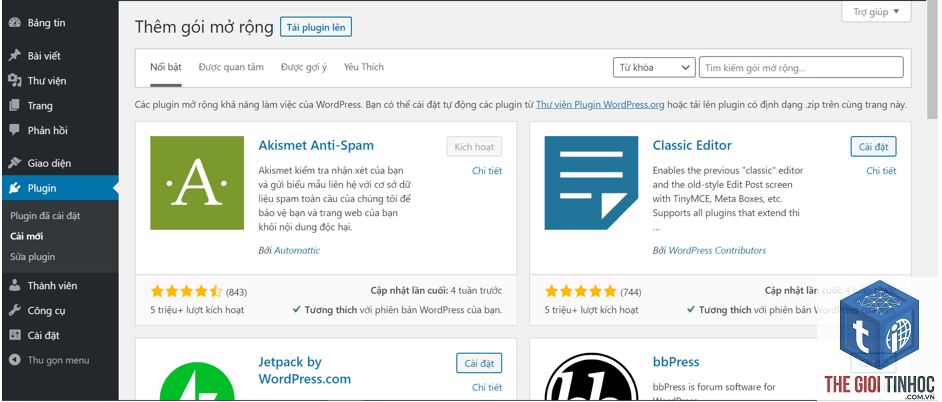Open Jetpack by WordPress.com title link
Image resolution: width=942 pixels, height=402 pixels.
305,370
